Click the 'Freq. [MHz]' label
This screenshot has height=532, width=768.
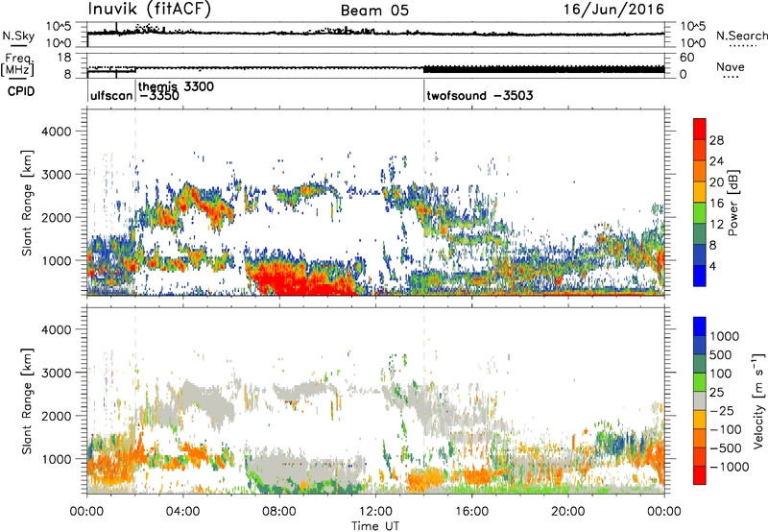pyautogui.click(x=17, y=64)
